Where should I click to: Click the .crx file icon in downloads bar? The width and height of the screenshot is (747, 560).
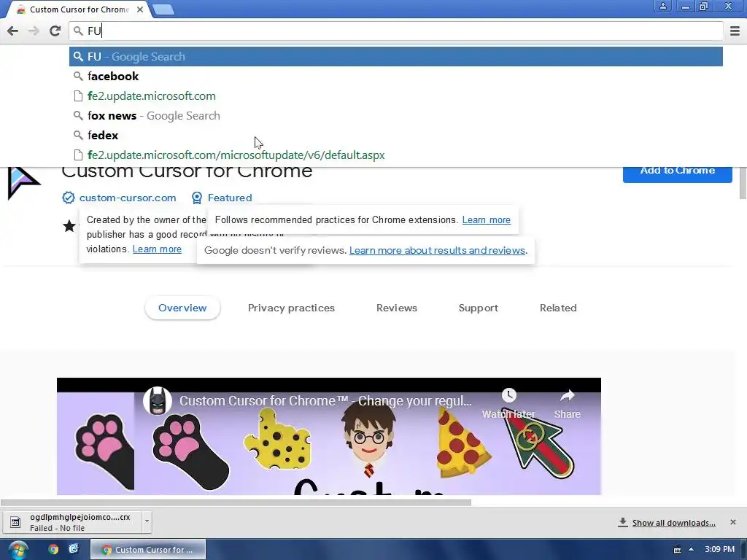point(15,522)
